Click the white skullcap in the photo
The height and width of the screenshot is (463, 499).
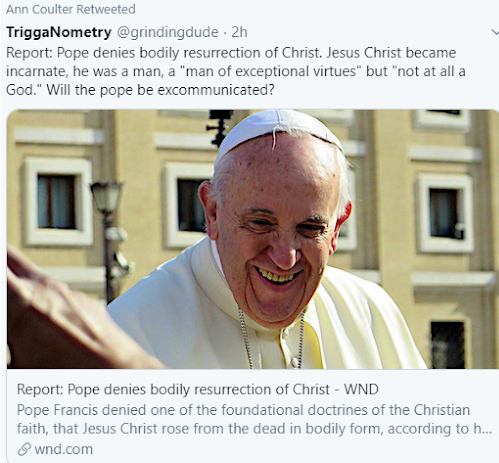click(x=278, y=133)
